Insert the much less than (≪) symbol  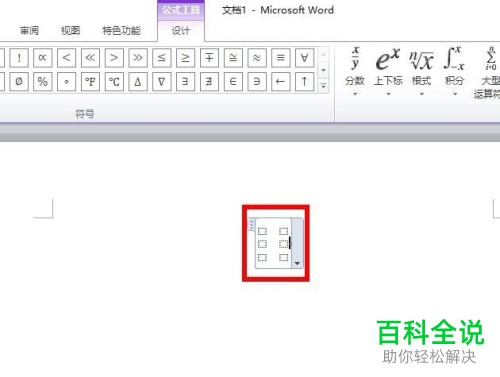pos(90,58)
